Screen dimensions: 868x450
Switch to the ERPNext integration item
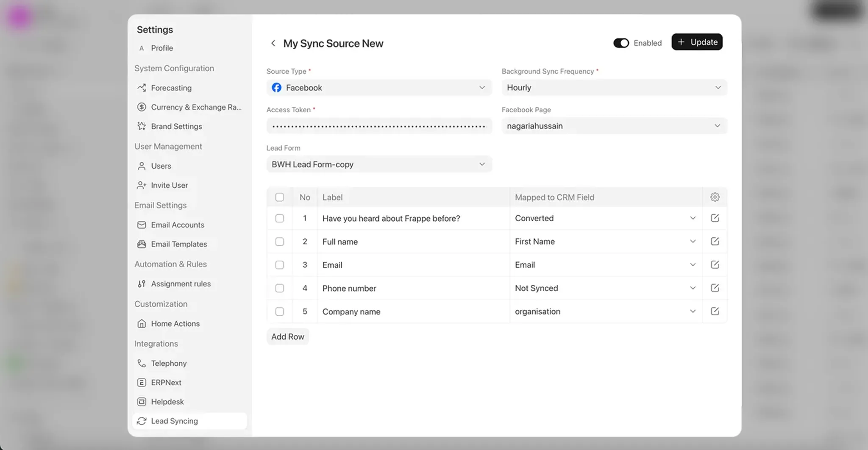pyautogui.click(x=166, y=382)
